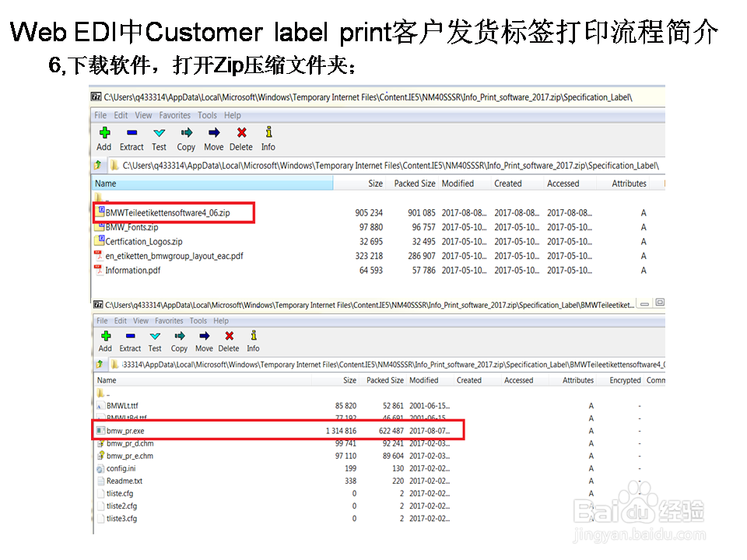Sort by Created column in upper window
The height and width of the screenshot is (560, 747).
click(x=517, y=184)
